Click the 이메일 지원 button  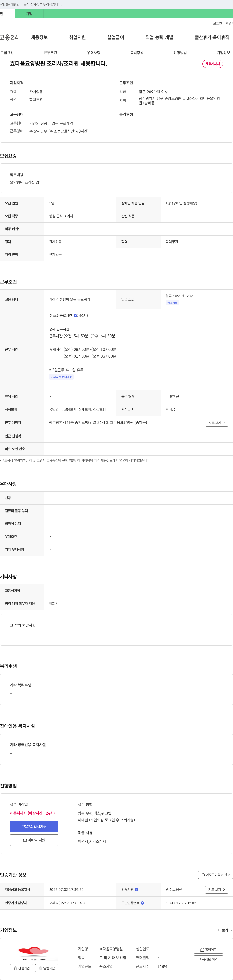click(34, 840)
